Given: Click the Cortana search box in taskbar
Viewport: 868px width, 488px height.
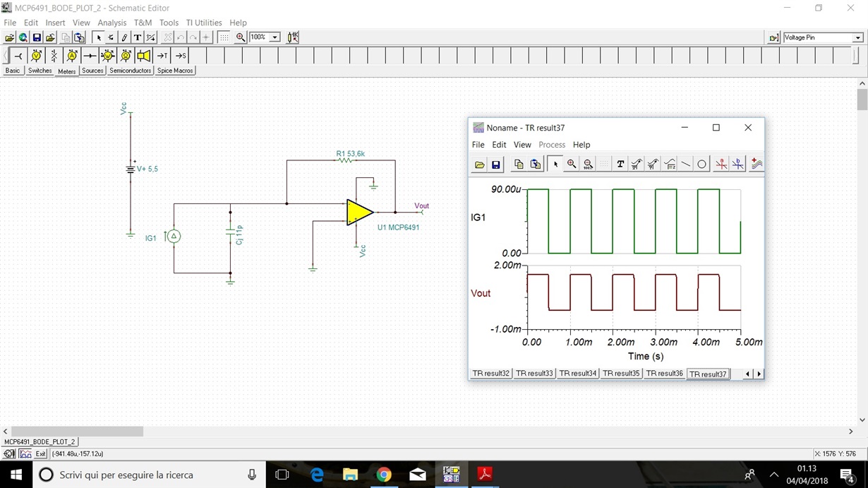Looking at the screenshot, I should point(150,475).
